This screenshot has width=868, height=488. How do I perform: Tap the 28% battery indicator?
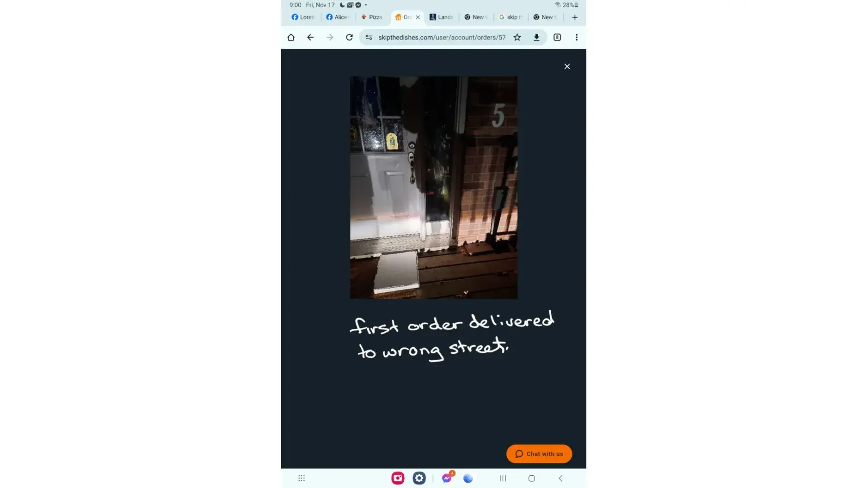click(x=570, y=5)
